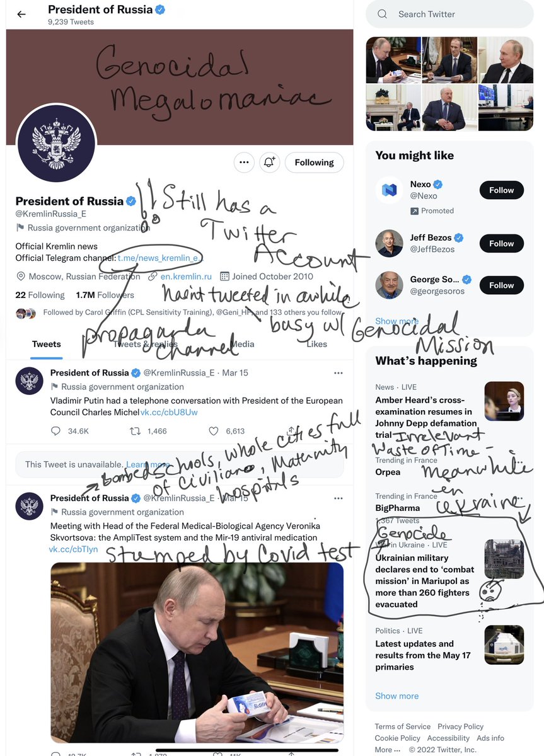Expand Show more under What's happening
544x756 pixels.
click(x=396, y=696)
